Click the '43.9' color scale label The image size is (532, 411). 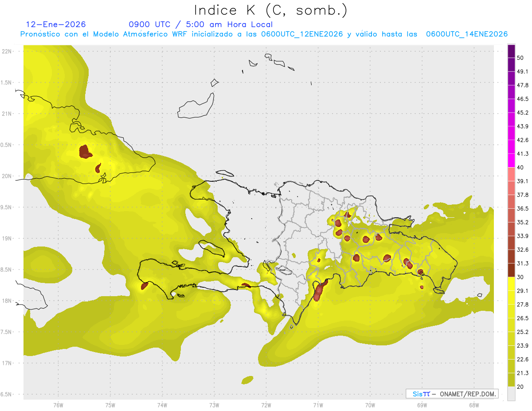(523, 126)
